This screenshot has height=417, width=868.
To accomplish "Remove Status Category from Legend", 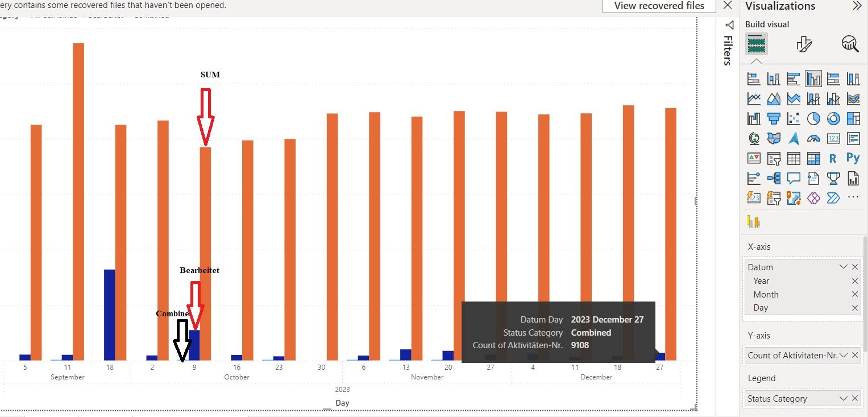I will click(x=855, y=398).
